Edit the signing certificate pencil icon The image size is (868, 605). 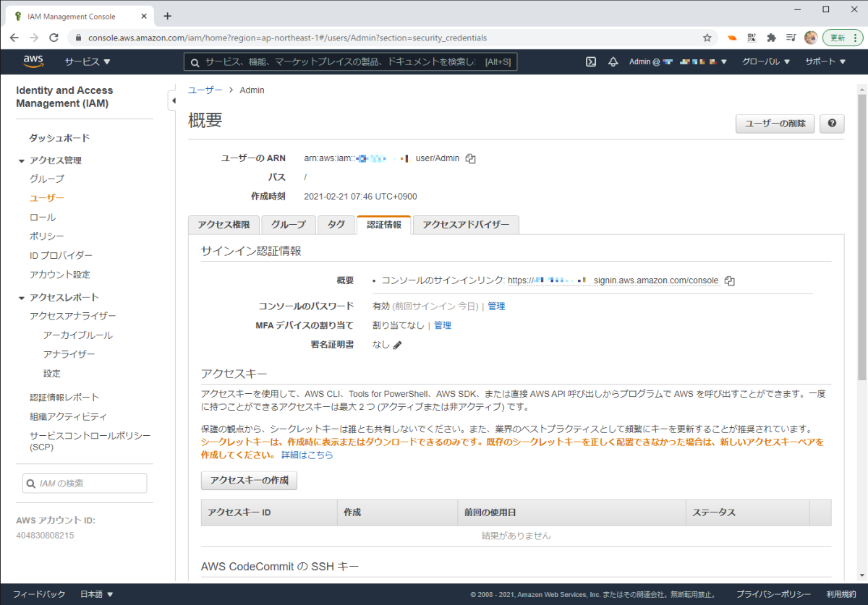pos(397,345)
